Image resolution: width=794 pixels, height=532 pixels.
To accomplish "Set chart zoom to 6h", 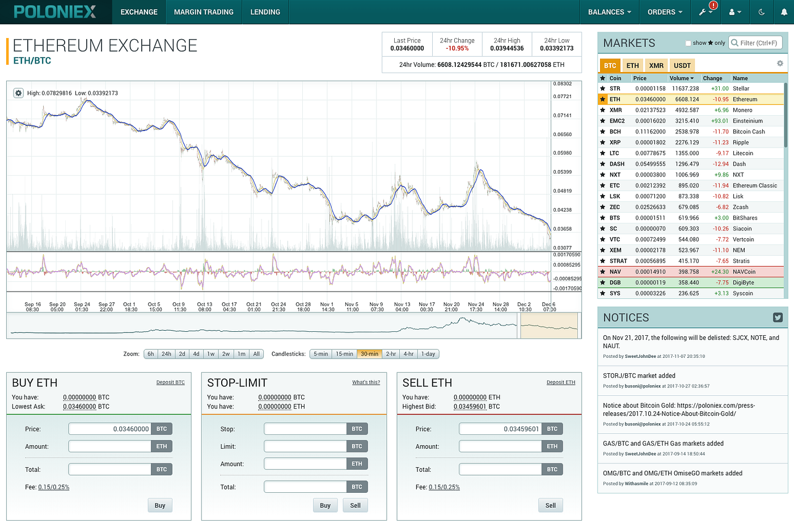I will click(x=150, y=354).
